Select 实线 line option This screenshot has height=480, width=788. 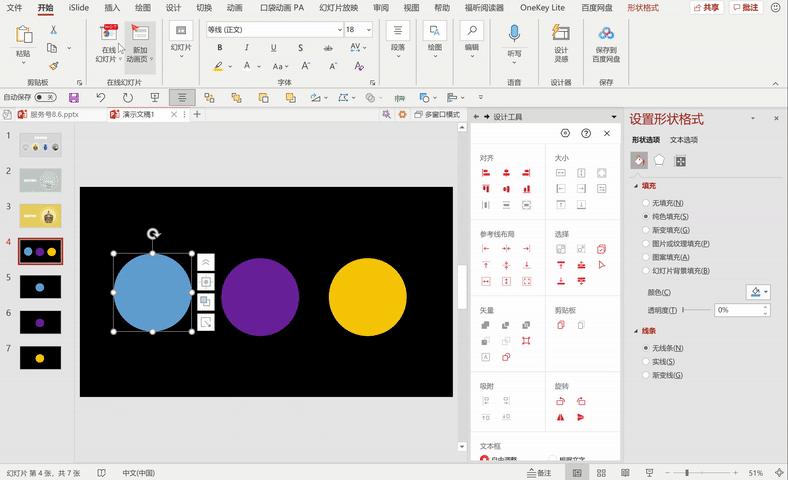tap(645, 361)
